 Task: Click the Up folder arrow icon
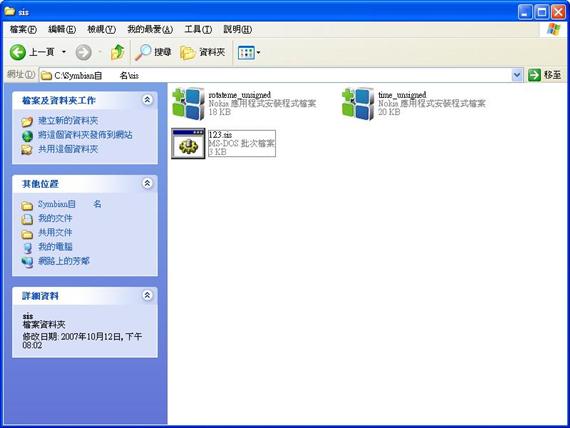click(117, 52)
